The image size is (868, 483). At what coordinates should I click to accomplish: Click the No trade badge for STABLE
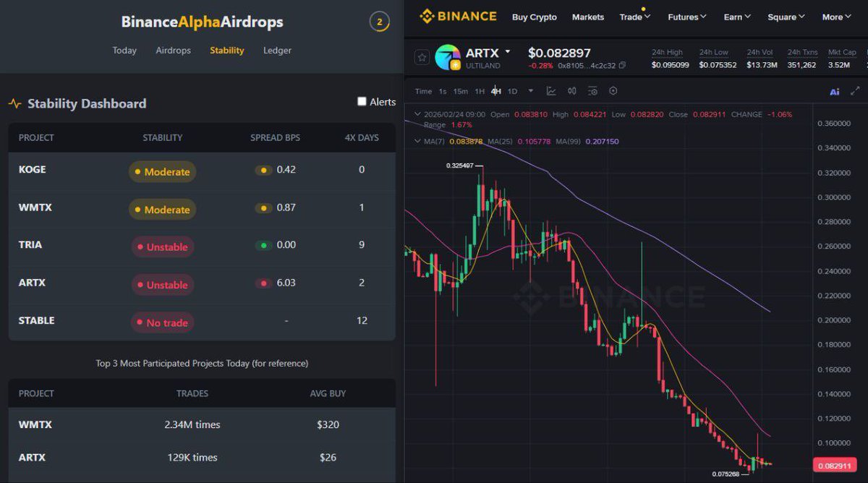(x=162, y=322)
